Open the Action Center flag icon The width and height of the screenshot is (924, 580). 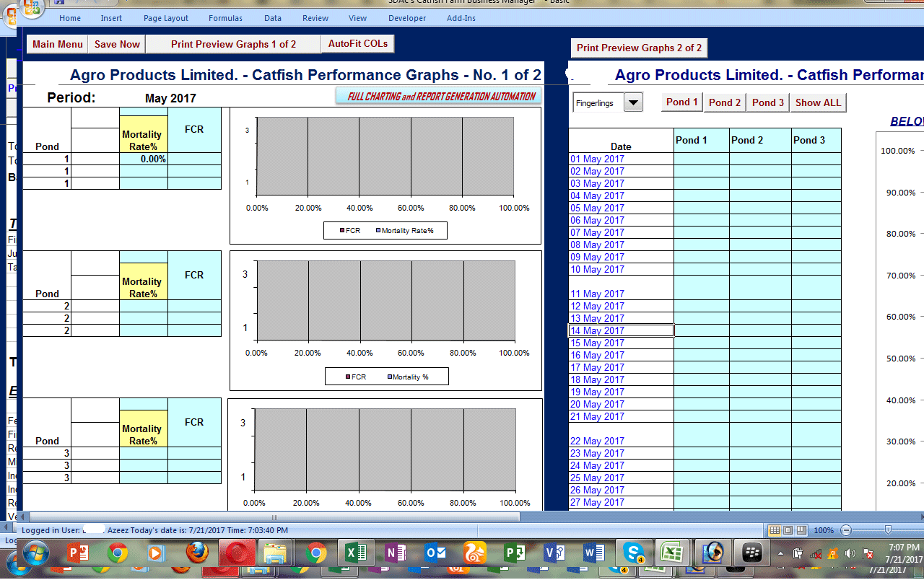(868, 554)
